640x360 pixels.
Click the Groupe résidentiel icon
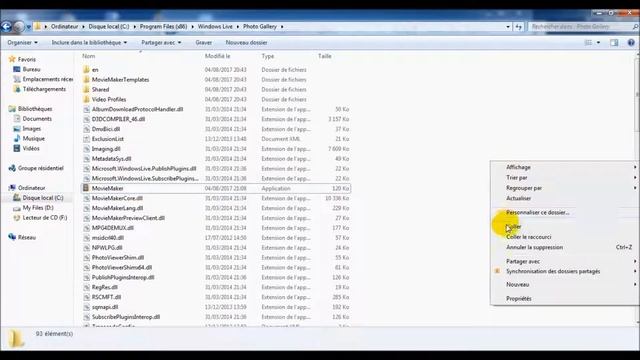[12, 168]
